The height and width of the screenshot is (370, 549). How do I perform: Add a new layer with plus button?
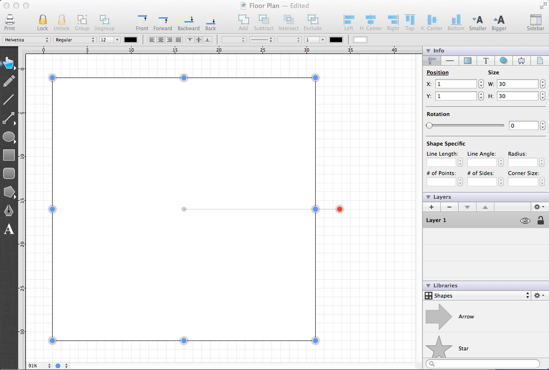tap(431, 207)
